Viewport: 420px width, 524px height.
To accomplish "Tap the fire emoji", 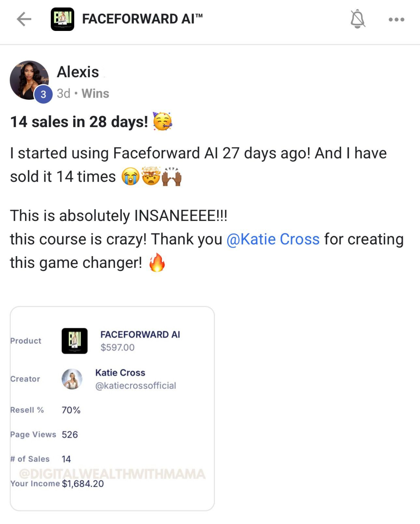I will tap(157, 263).
